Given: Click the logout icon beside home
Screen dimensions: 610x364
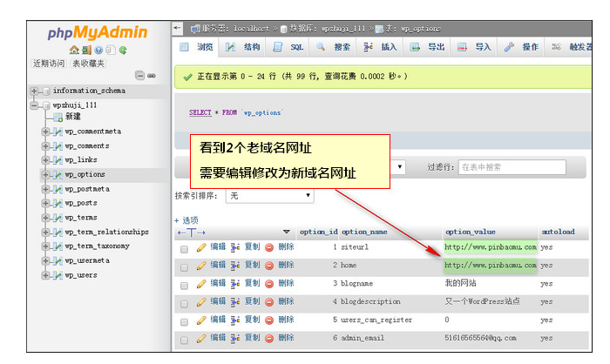Looking at the screenshot, I should pyautogui.click(x=86, y=50).
